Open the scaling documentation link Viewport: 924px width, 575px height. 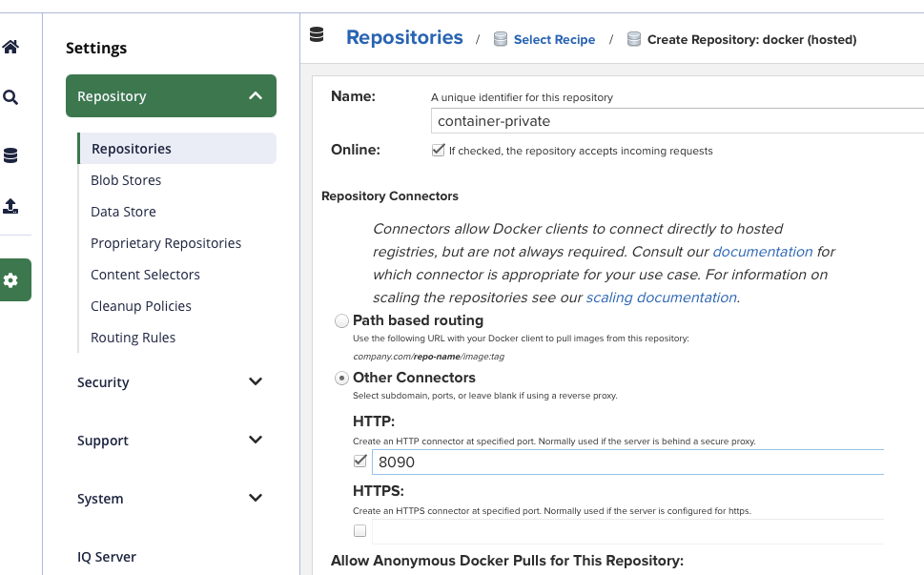(x=661, y=298)
